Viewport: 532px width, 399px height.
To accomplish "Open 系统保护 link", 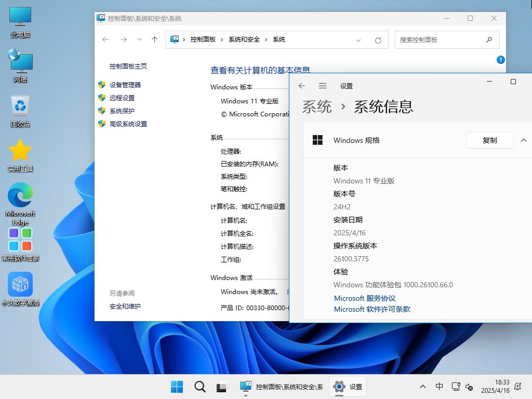I will click(x=122, y=111).
